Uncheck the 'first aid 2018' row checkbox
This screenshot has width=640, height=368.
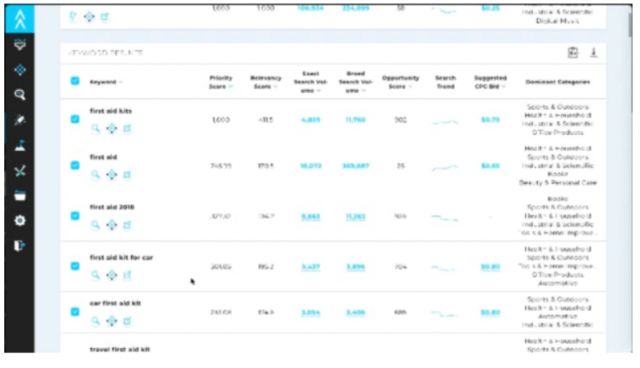(x=75, y=215)
